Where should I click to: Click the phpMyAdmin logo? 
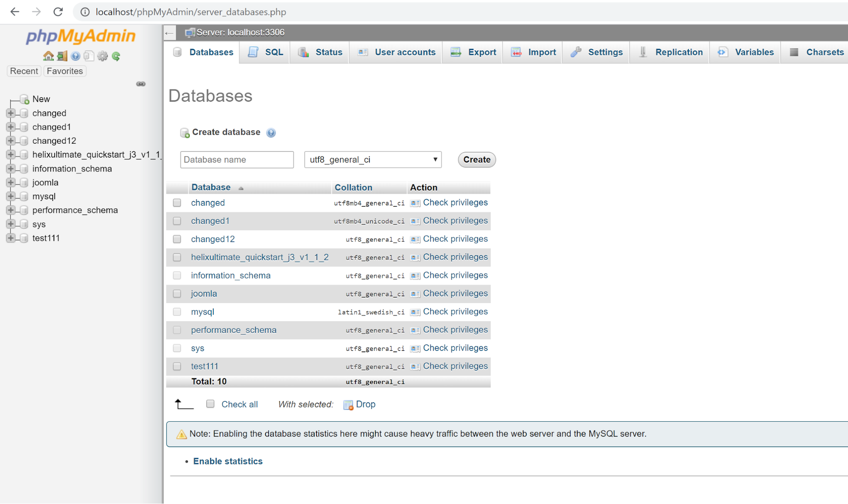(81, 36)
